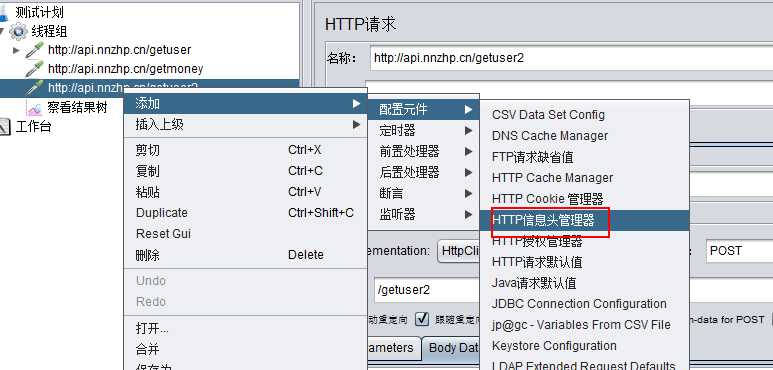Open the 配置元件 submenu

coord(423,109)
